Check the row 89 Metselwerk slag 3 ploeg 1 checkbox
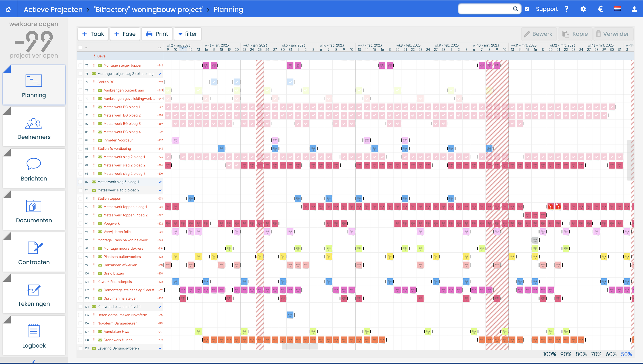Image resolution: width=643 pixels, height=364 pixels. tap(80, 182)
